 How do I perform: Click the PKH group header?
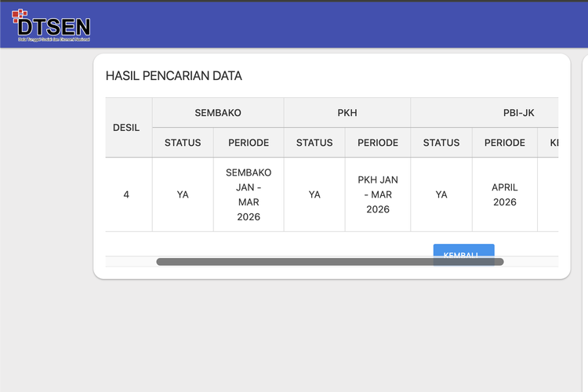coord(347,113)
